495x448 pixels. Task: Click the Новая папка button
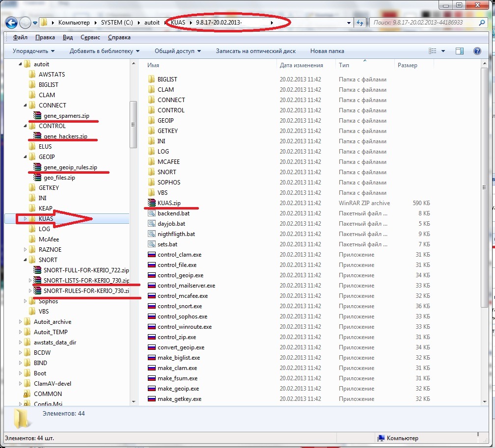coord(327,51)
